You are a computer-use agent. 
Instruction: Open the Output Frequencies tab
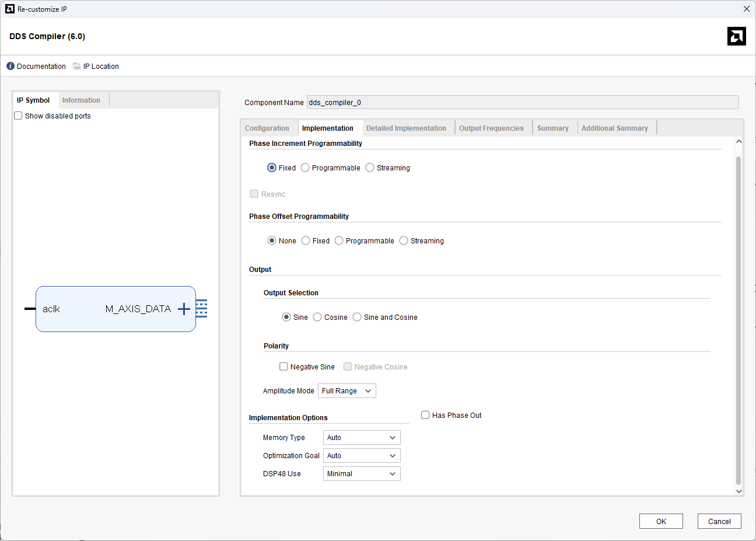491,128
